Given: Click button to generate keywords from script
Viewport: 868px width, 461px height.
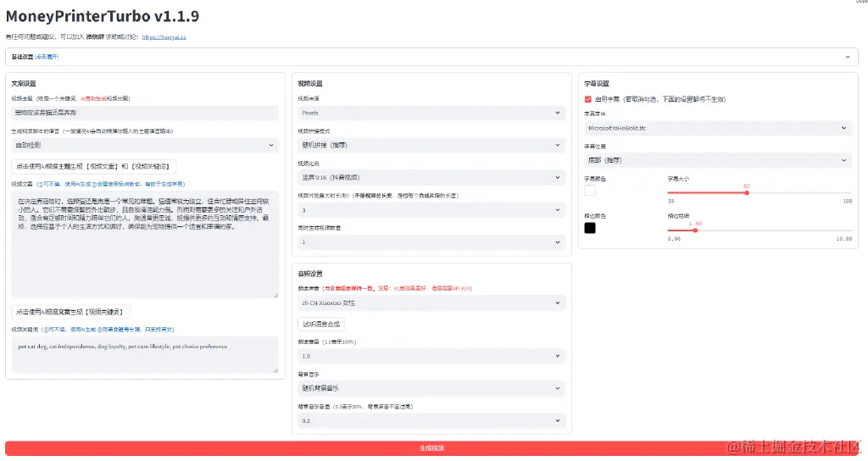Looking at the screenshot, I should click(70, 312).
